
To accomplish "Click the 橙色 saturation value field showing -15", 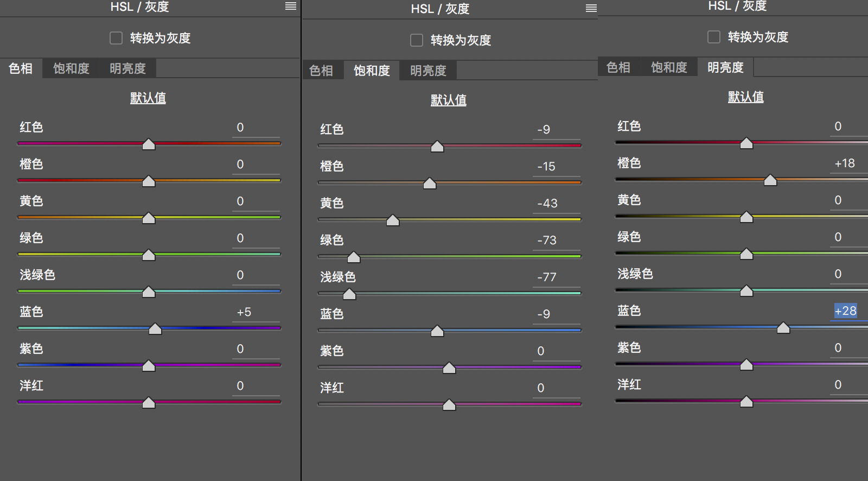I will (557, 167).
